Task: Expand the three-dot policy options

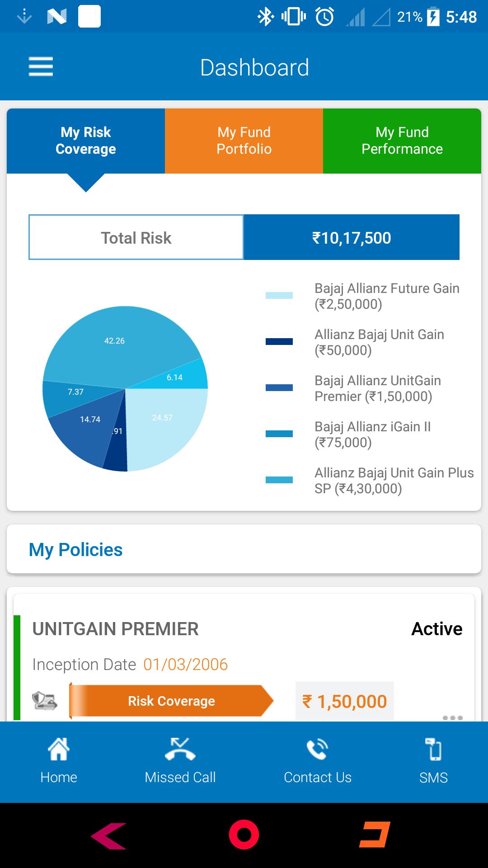Action: pyautogui.click(x=452, y=717)
